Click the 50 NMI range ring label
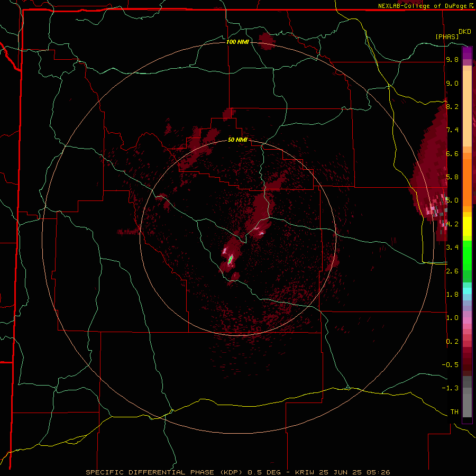Image resolution: width=476 pixels, height=476 pixels. tap(237, 140)
